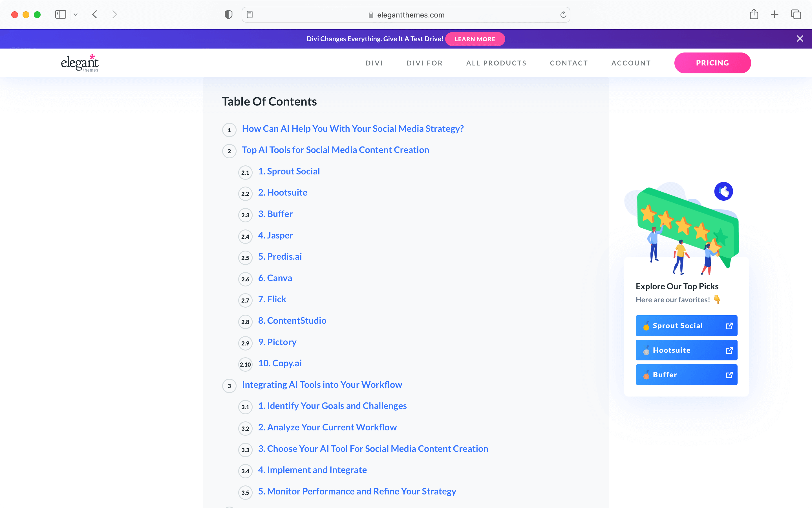Viewport: 812px width, 508px height.
Task: Click the number 2 contents marker
Action: click(229, 151)
